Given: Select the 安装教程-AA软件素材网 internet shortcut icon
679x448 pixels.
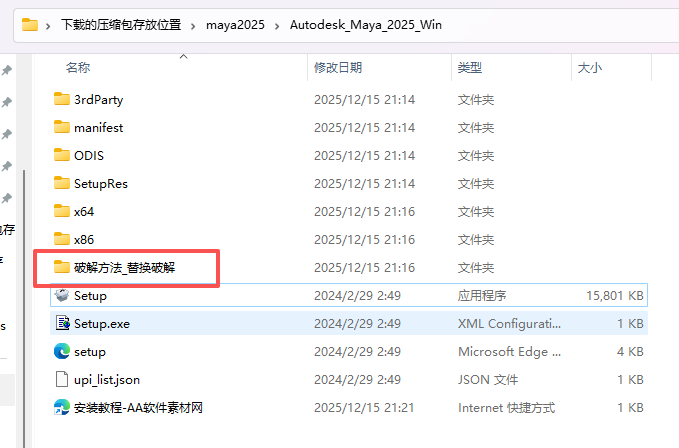Looking at the screenshot, I should 61,408.
